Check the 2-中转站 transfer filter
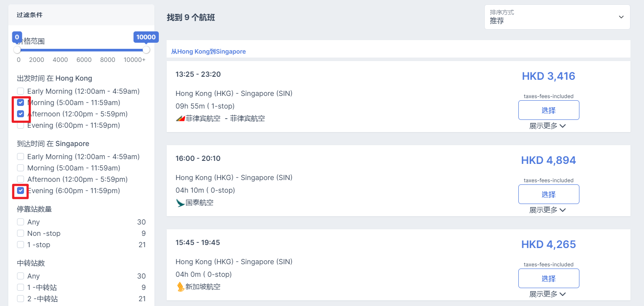644x306 pixels. pyautogui.click(x=21, y=299)
